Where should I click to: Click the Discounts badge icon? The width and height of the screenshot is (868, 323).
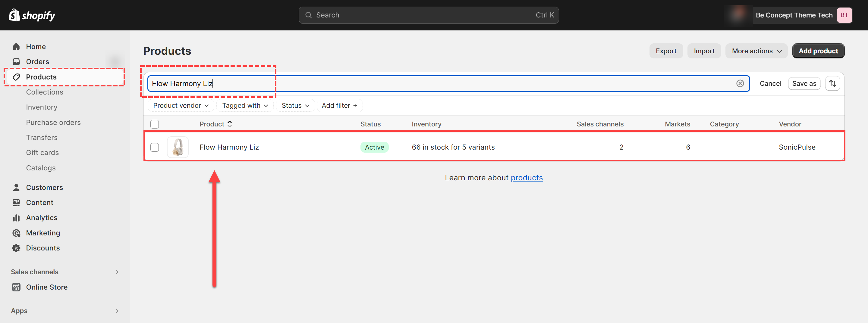pos(16,248)
